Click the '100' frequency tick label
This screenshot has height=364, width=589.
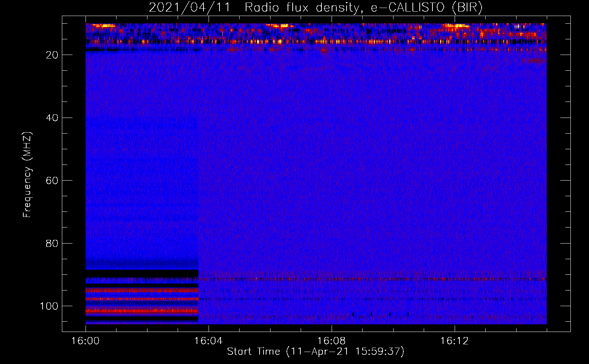(x=49, y=306)
